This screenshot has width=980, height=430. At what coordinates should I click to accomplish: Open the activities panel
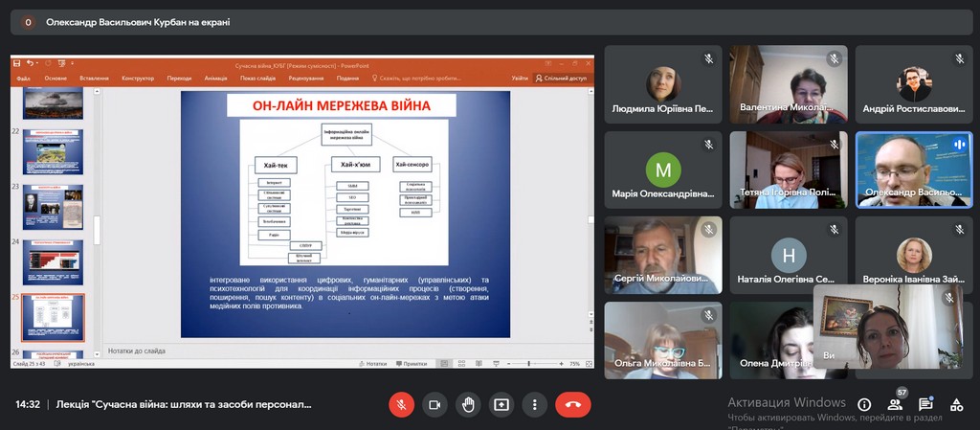956,404
